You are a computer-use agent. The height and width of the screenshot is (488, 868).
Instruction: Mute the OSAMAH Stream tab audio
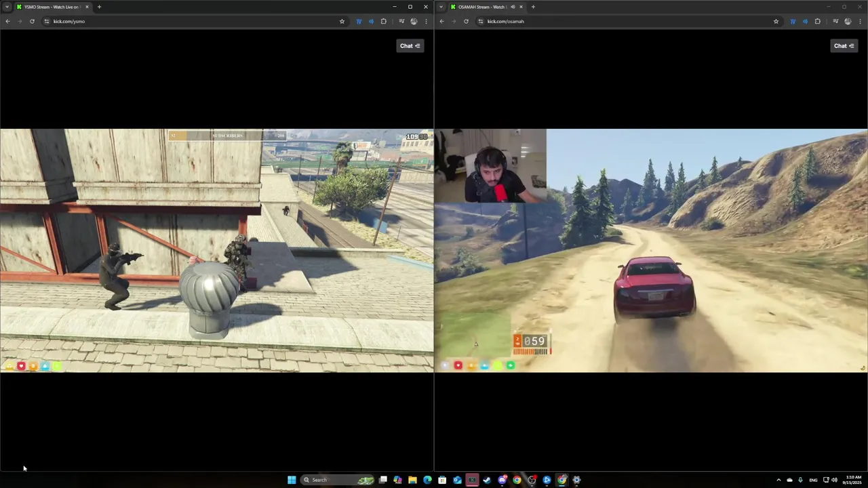[513, 7]
